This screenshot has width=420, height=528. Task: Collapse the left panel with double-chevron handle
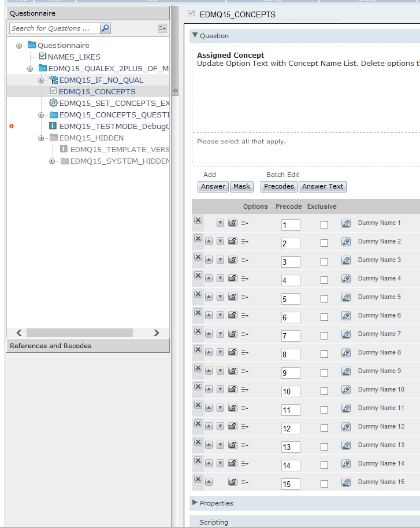176,91
